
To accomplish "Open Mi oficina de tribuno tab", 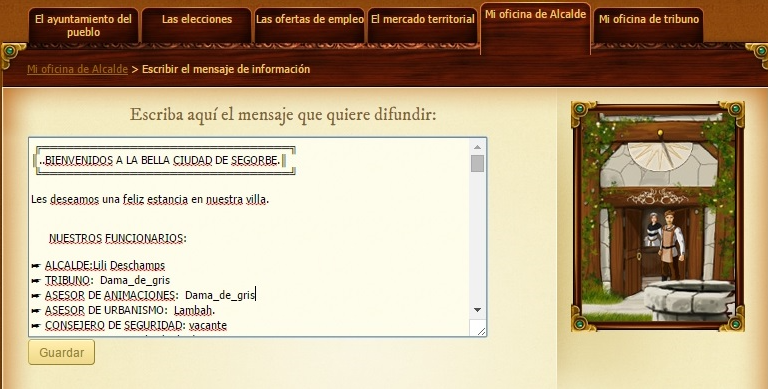I will (x=648, y=25).
